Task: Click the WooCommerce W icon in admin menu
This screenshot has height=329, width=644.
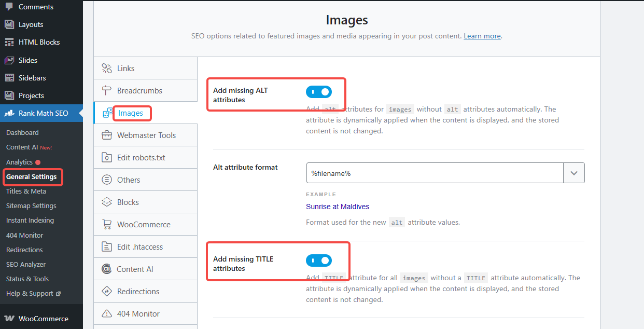Action: pos(9,318)
